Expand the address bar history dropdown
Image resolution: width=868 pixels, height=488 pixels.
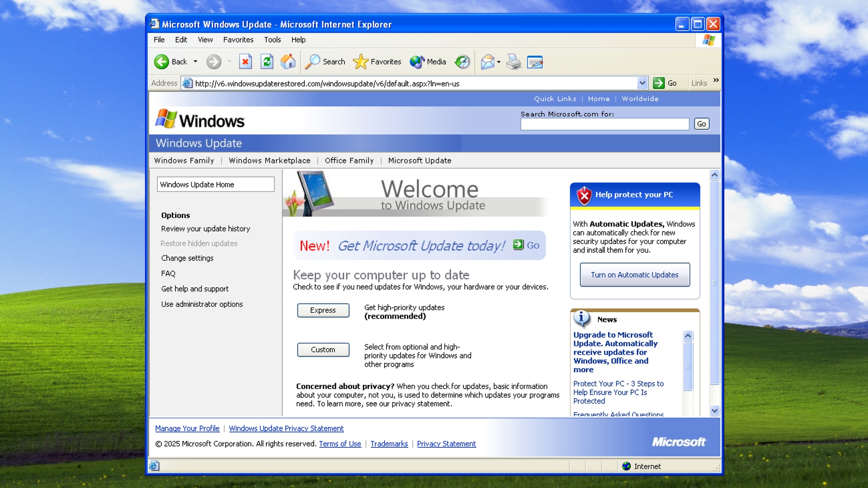click(x=643, y=83)
